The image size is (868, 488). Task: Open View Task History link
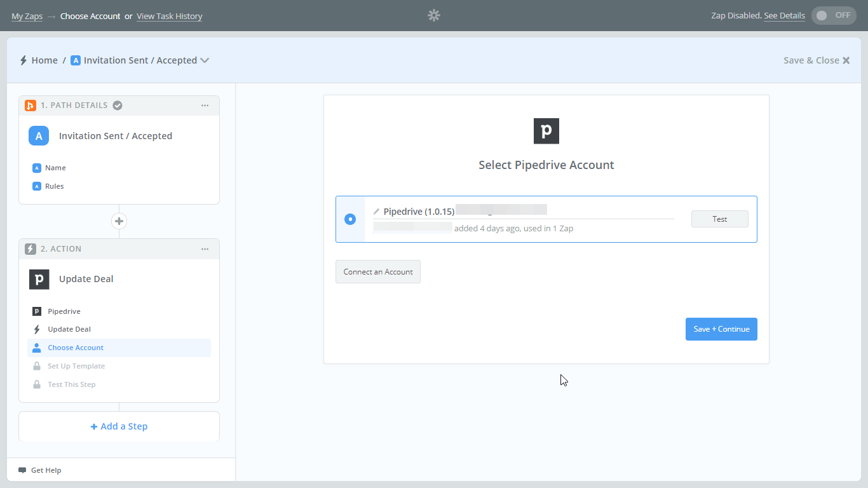[x=170, y=17]
